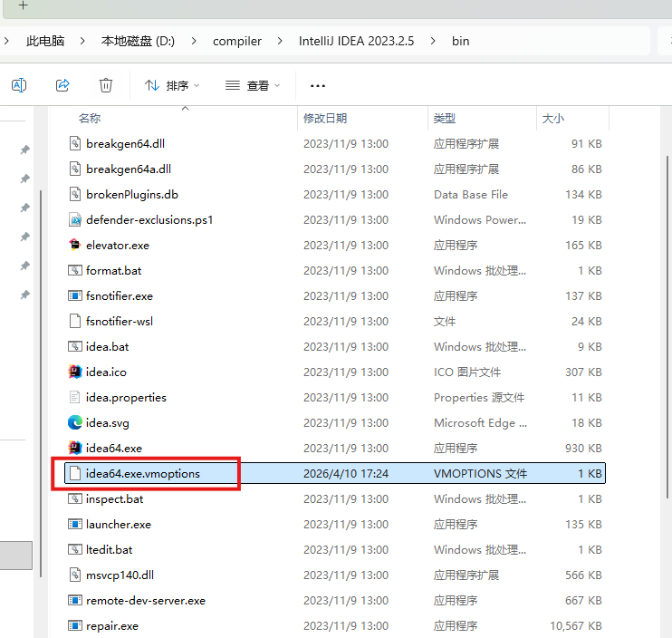The image size is (672, 638).
Task: Click the Delete trash can icon
Action: coord(106,85)
